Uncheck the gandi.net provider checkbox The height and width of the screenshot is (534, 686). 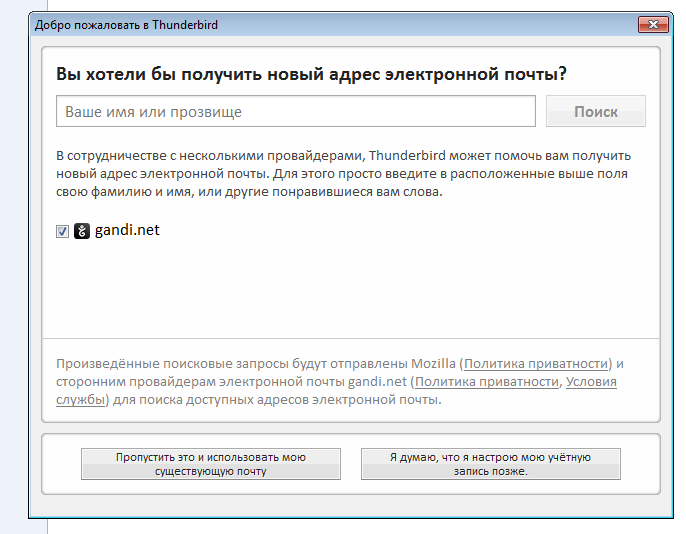tap(62, 231)
